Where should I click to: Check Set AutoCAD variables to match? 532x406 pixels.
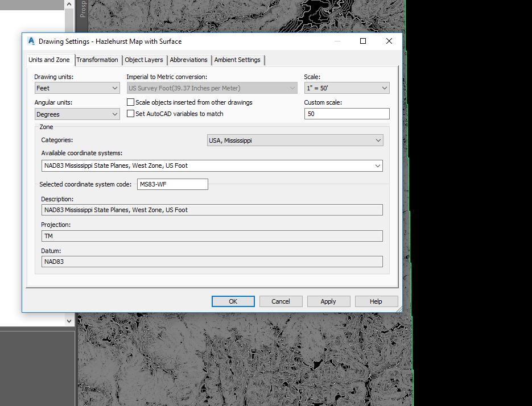pyautogui.click(x=130, y=113)
